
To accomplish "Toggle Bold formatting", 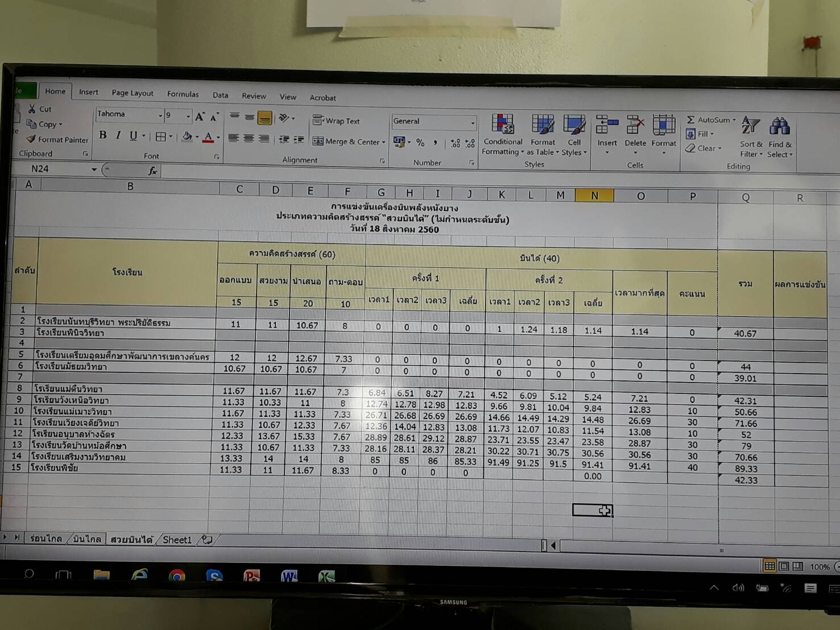I will 103,135.
